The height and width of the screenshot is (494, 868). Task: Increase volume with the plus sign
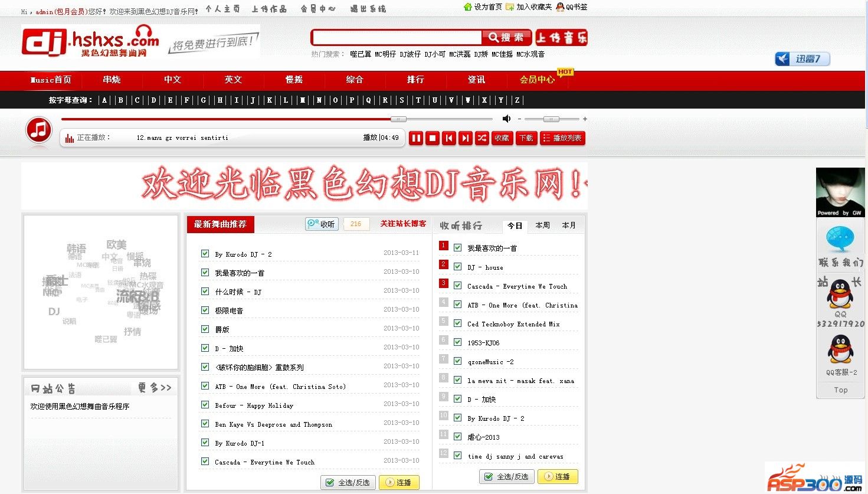[x=585, y=119]
